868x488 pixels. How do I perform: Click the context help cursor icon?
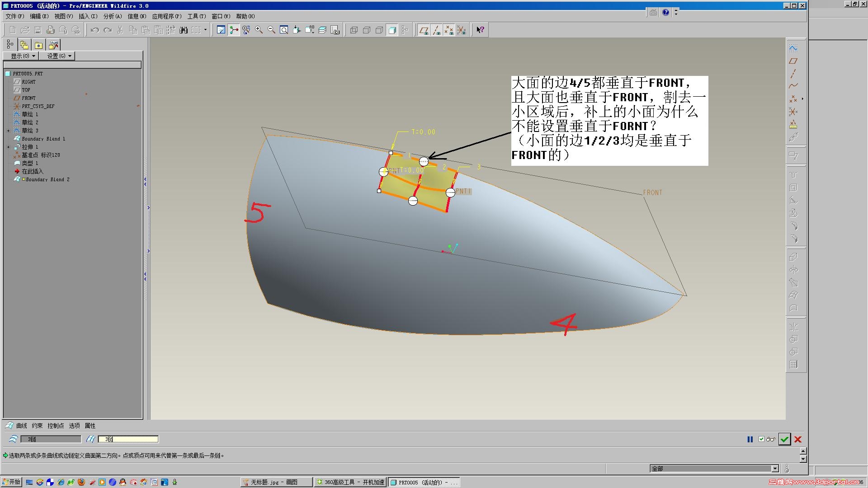point(480,30)
